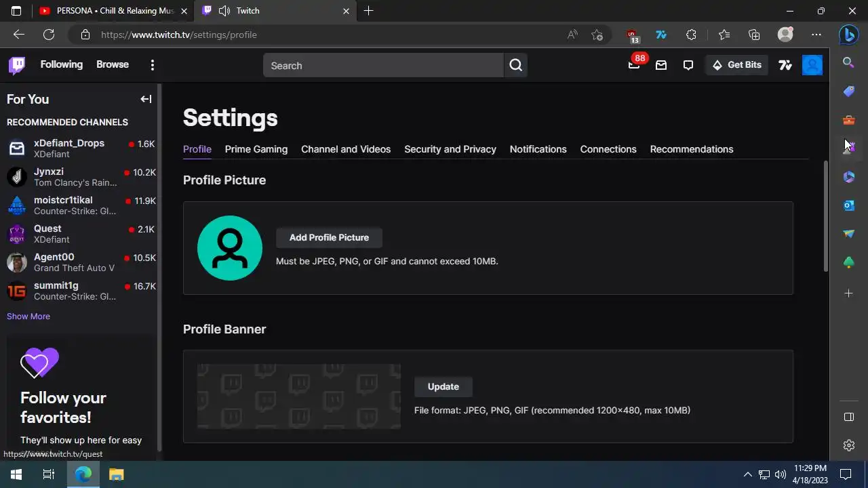868x488 pixels.
Task: Open a new browser tab
Action: tap(368, 11)
